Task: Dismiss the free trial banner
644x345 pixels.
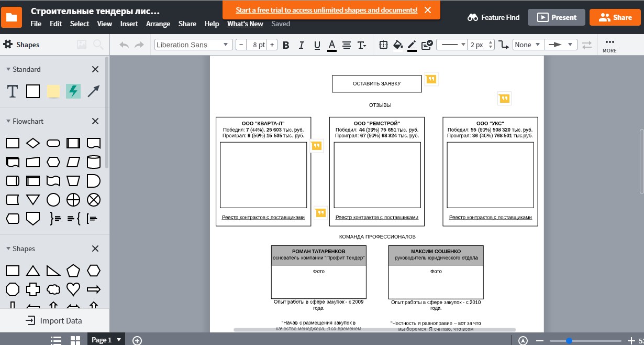Action: point(428,10)
